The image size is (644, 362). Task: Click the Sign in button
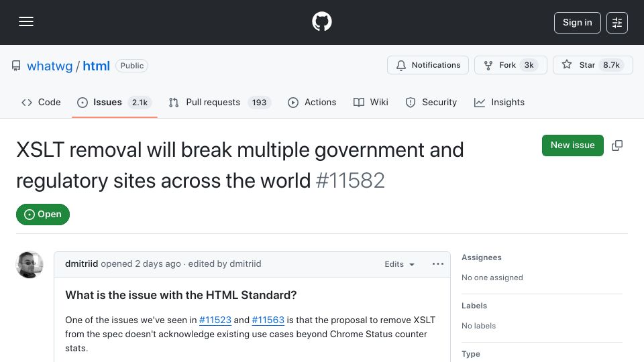(577, 23)
